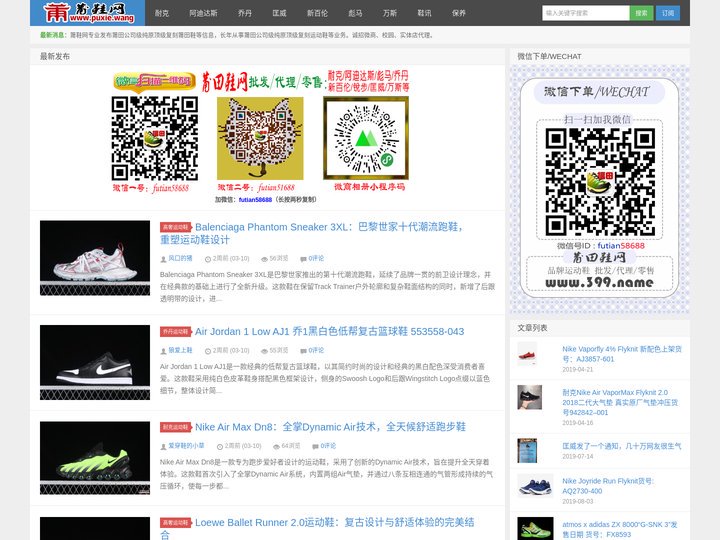
Task: Open the Air Jordan 1 Low thumbnail image
Action: point(95,362)
